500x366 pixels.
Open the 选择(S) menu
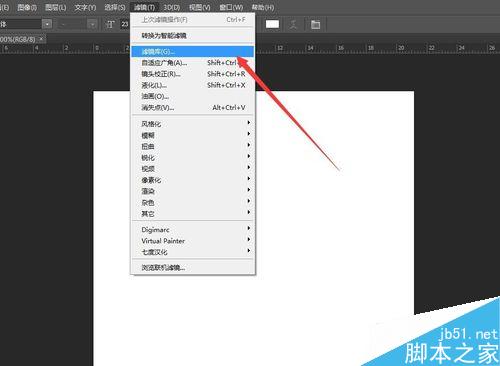point(115,7)
